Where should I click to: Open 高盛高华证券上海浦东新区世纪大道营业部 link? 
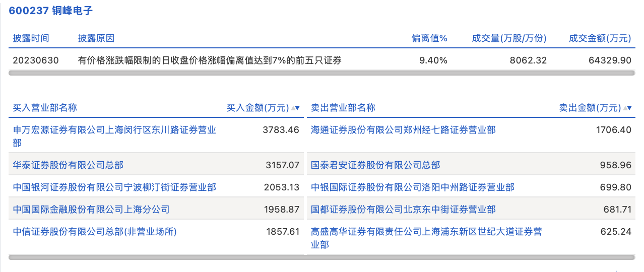(426, 232)
